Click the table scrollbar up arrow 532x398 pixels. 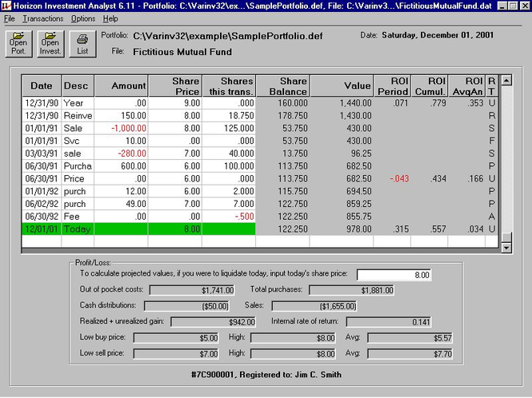click(506, 81)
